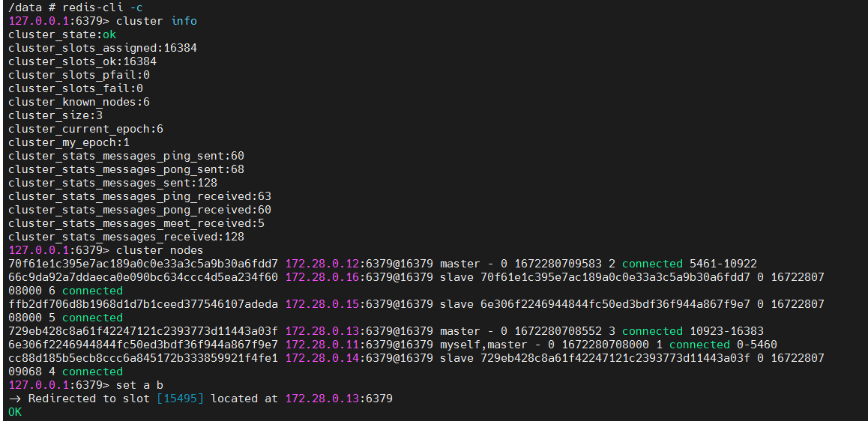
Task: Click the 172.28.0.11 myself,master IP address
Action: (x=322, y=345)
